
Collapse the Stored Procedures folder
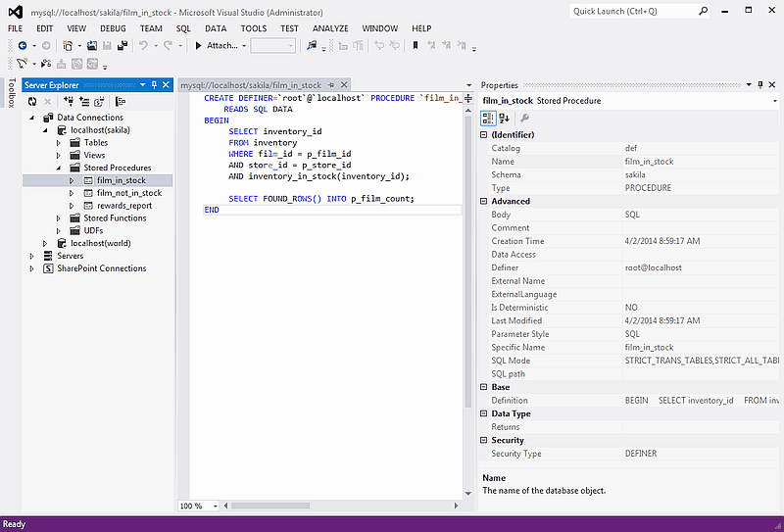coord(59,168)
